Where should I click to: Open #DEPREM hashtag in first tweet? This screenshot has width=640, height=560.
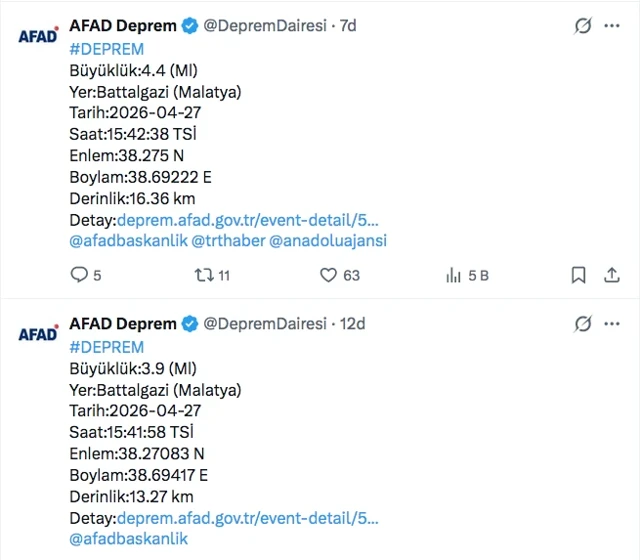[106, 49]
